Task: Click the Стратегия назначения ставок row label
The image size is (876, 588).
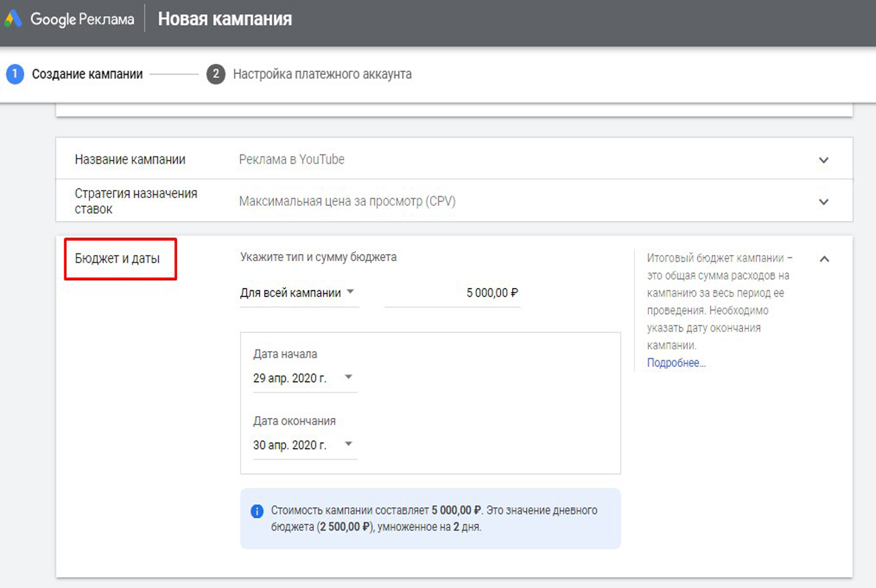Action: [x=135, y=201]
